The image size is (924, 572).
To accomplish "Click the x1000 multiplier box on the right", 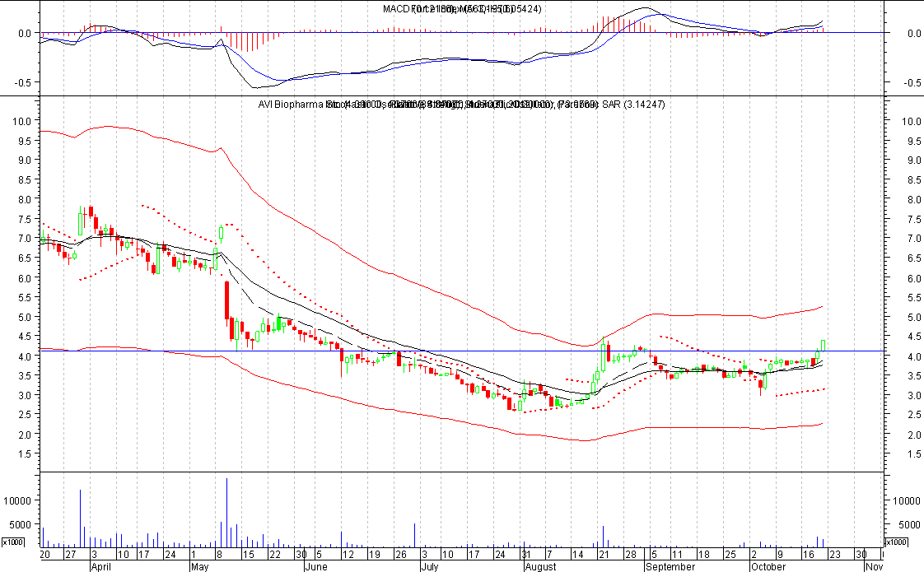I will point(896,542).
